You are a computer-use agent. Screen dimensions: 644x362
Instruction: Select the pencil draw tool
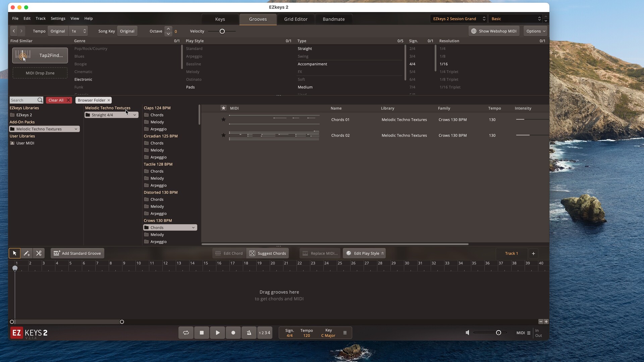(x=26, y=253)
